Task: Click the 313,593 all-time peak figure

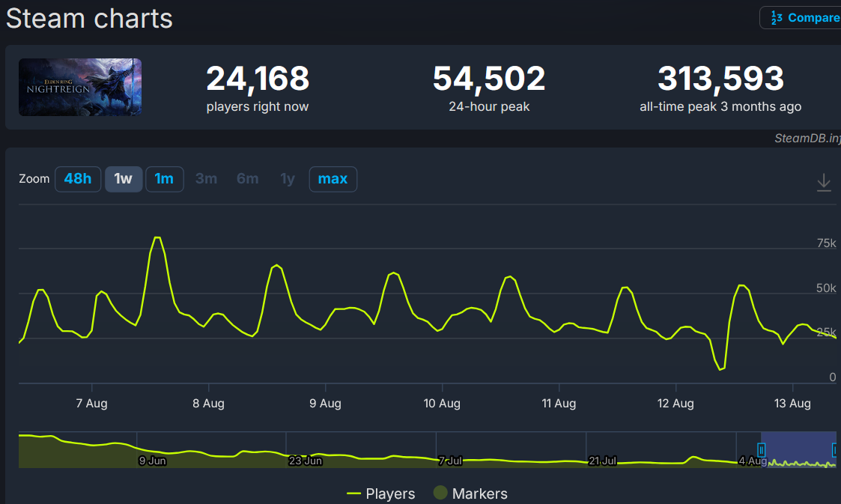Action: tap(721, 79)
